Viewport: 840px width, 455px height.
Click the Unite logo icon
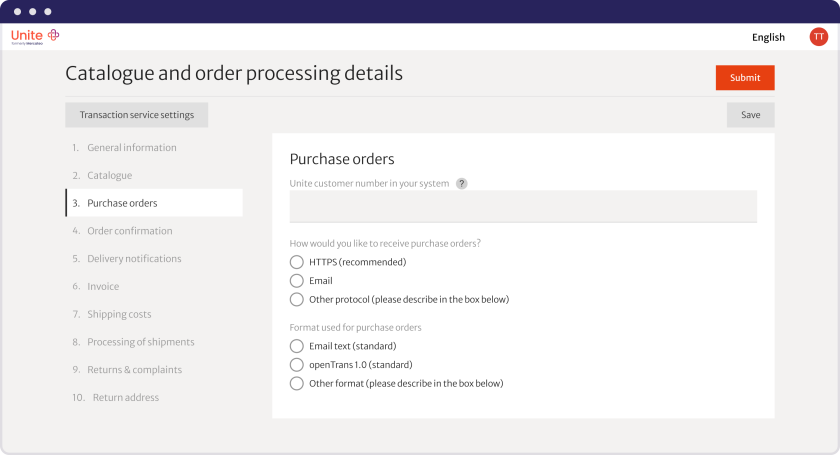coord(53,35)
